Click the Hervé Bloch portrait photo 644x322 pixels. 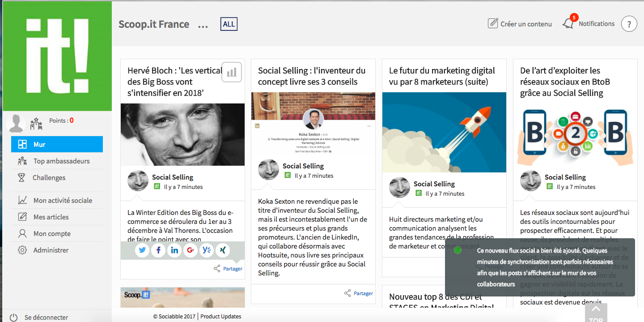point(182,135)
